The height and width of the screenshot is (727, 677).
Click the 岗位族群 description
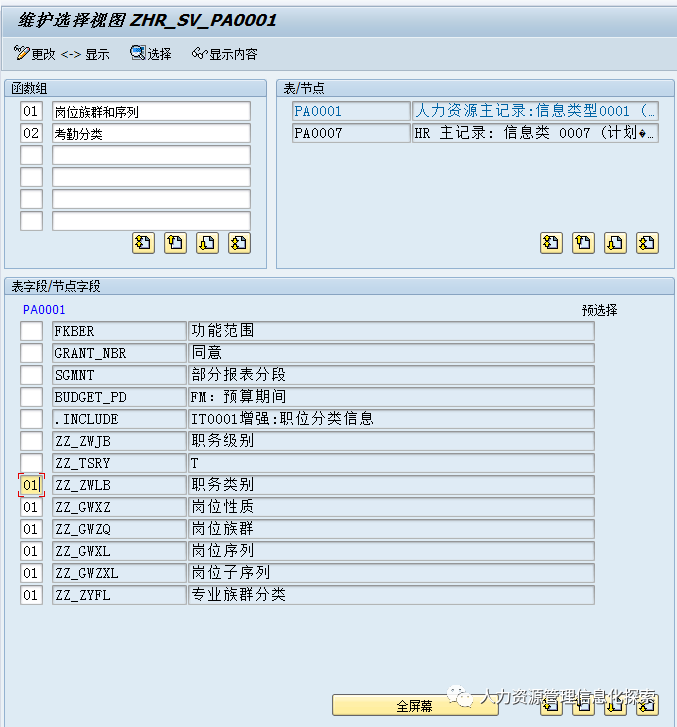[391, 529]
